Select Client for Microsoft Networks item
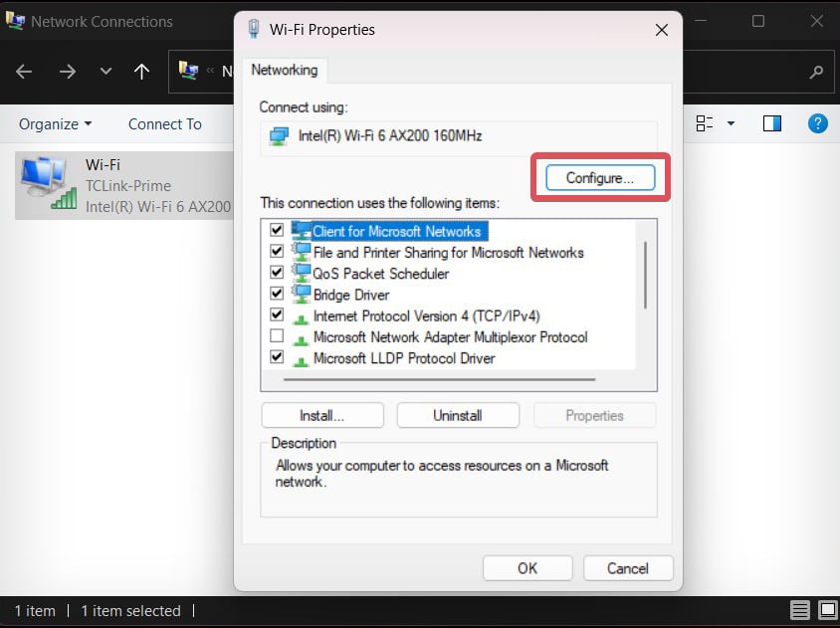Screen dimensions: 840x628 (397, 232)
